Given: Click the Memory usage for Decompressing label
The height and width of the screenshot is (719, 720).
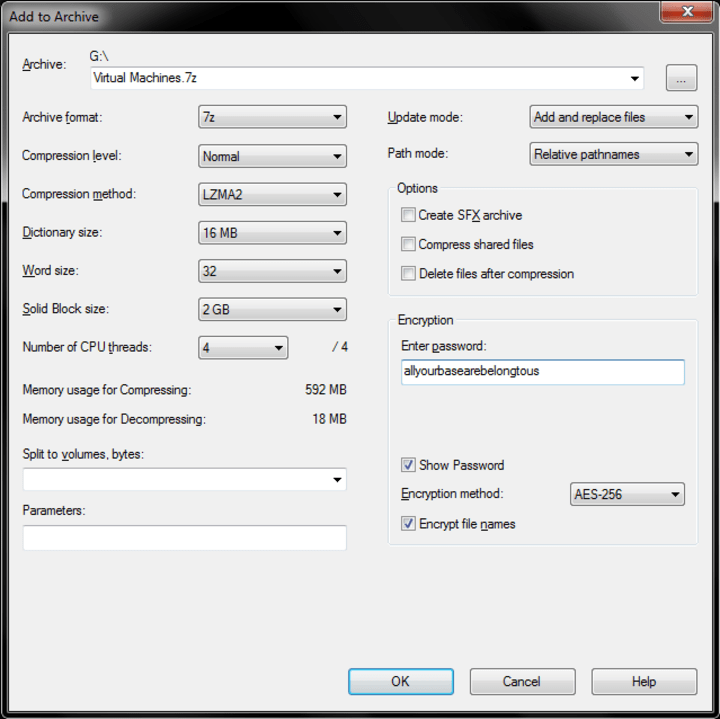Looking at the screenshot, I should point(114,419).
